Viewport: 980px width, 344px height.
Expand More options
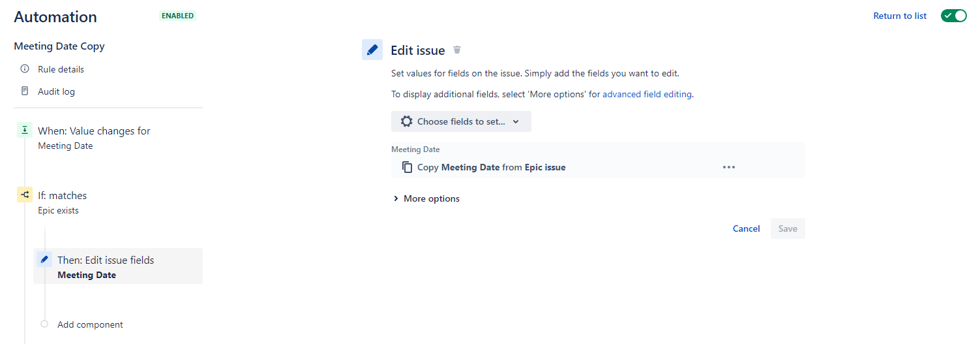[426, 198]
